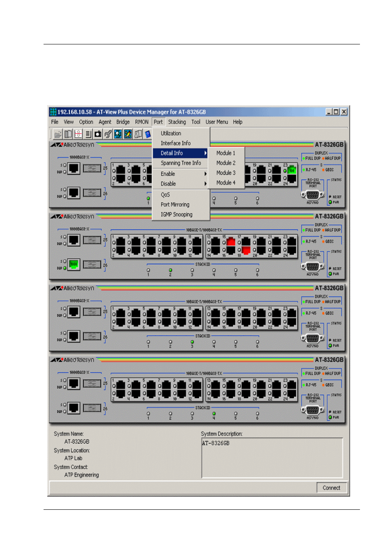Image resolution: width=392 pixels, height=555 pixels.
Task: Click the wrench settings toolbar icon
Action: 108,134
